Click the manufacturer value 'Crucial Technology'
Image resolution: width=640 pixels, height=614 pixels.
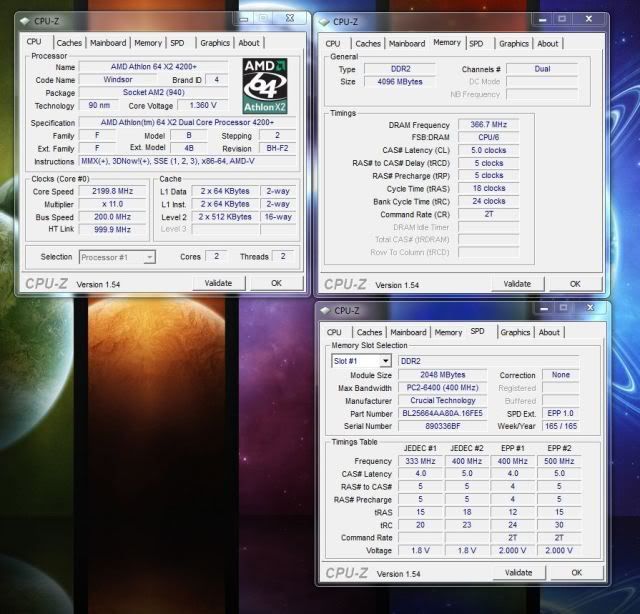tap(442, 400)
